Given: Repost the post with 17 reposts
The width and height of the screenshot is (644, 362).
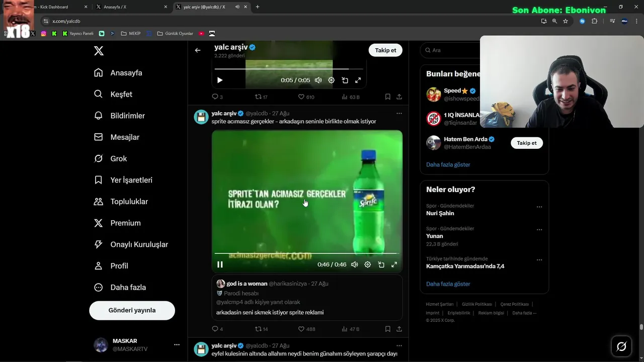Looking at the screenshot, I should (261, 97).
